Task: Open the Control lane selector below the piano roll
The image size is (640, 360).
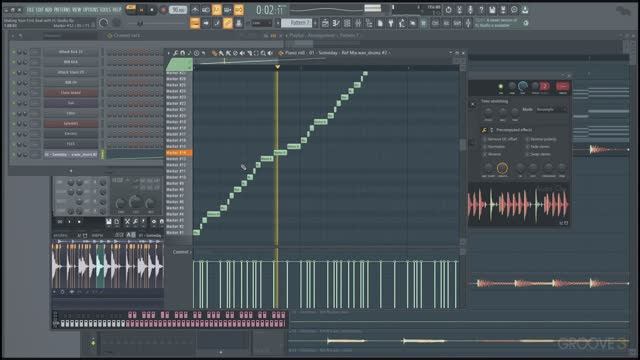Action: tap(182, 252)
